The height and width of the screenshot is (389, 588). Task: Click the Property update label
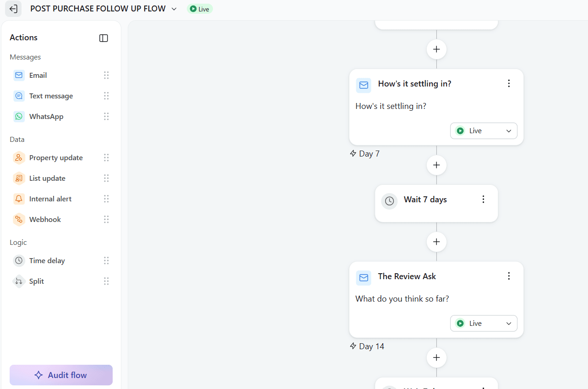tap(56, 157)
